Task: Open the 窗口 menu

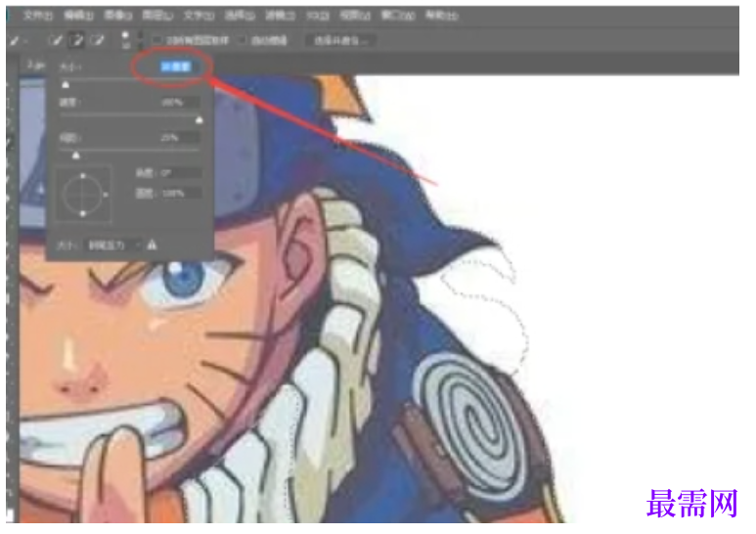Action: pos(398,16)
